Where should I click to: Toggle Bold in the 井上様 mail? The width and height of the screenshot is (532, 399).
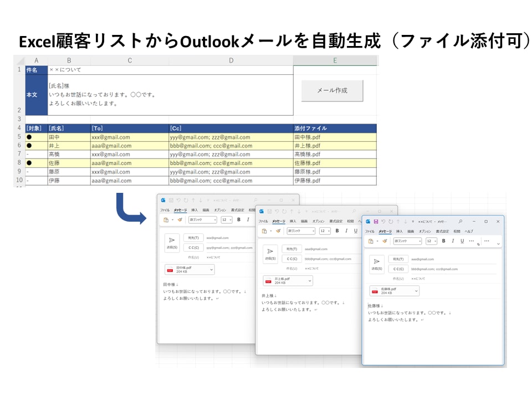pos(337,231)
